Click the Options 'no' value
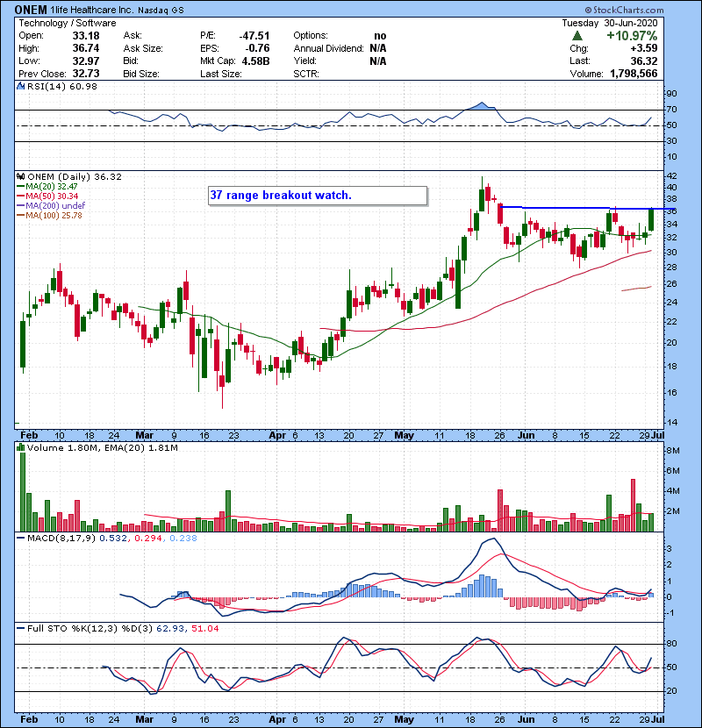702x728 pixels. click(x=380, y=36)
